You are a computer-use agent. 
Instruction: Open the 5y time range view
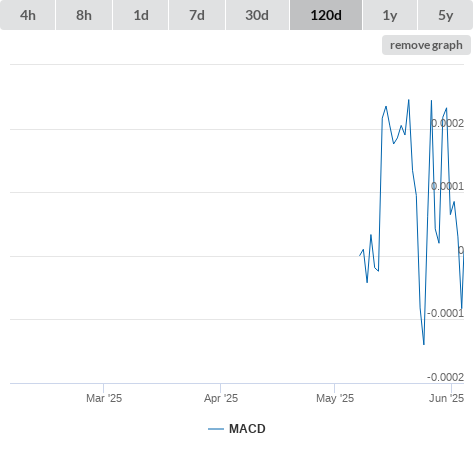[x=445, y=15]
